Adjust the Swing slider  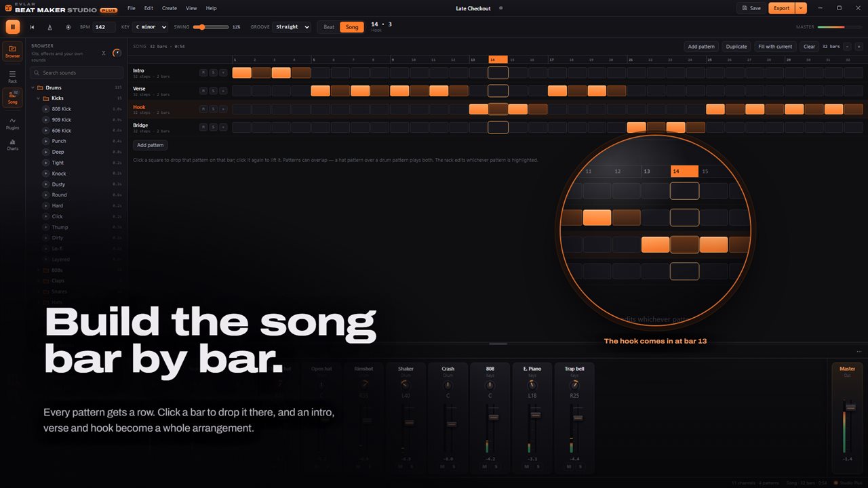pos(211,27)
